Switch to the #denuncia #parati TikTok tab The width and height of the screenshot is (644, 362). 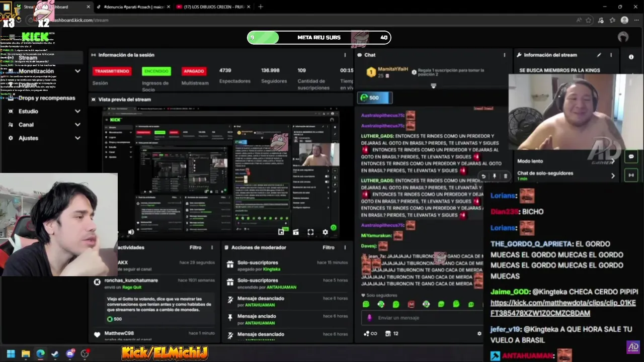(133, 7)
